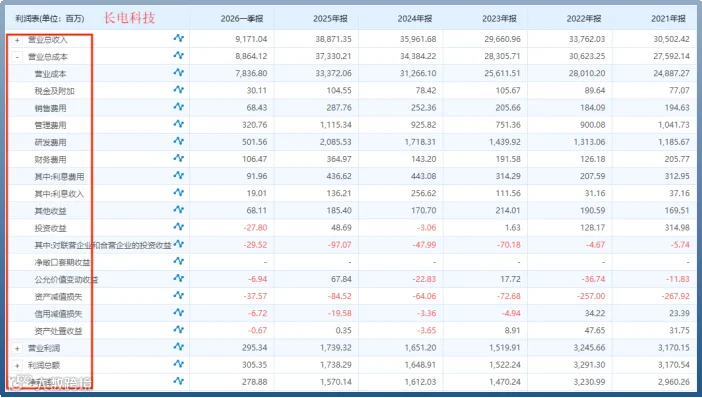Click the 营业总成本 row label
Viewport: 702px width, 398px height.
click(x=47, y=57)
